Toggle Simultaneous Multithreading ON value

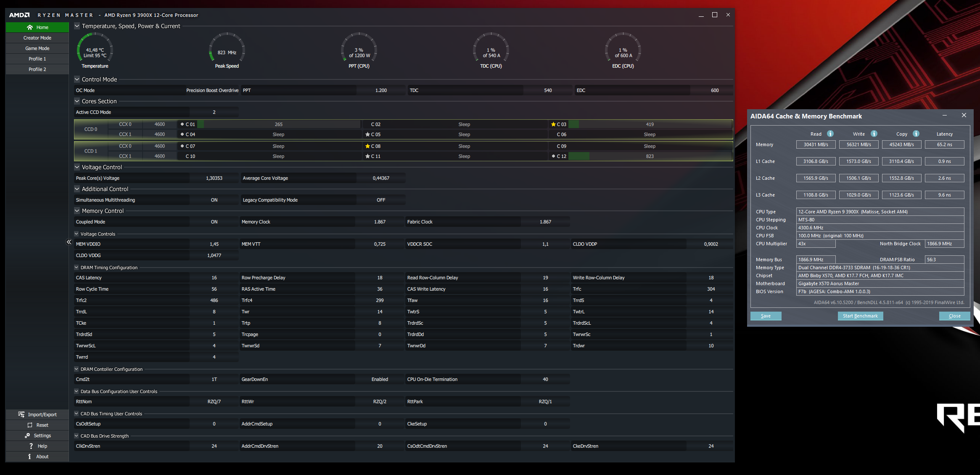[x=214, y=200]
